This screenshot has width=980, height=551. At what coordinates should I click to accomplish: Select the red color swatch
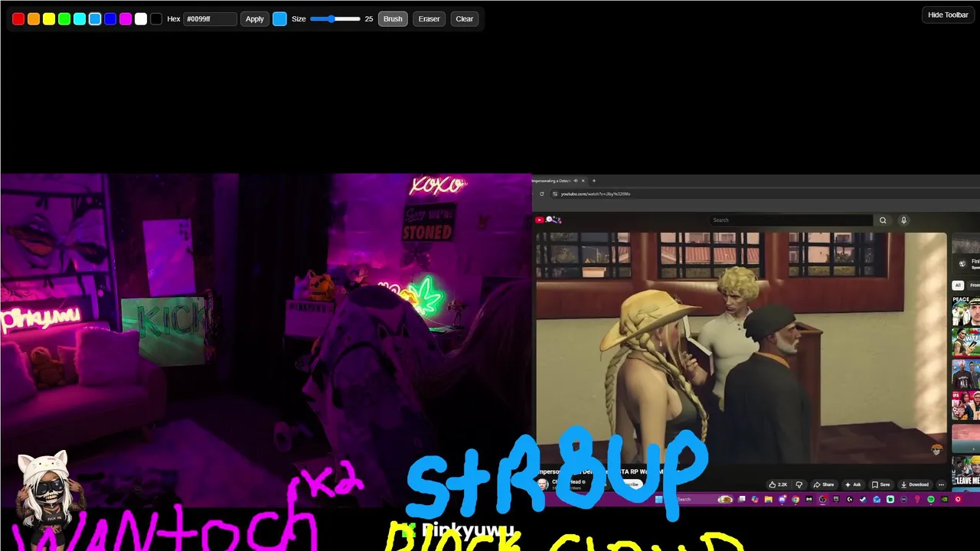(x=18, y=18)
